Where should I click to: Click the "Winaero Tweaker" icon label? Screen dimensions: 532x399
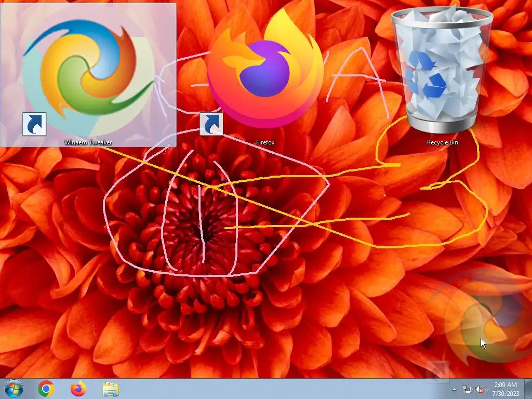(88, 142)
